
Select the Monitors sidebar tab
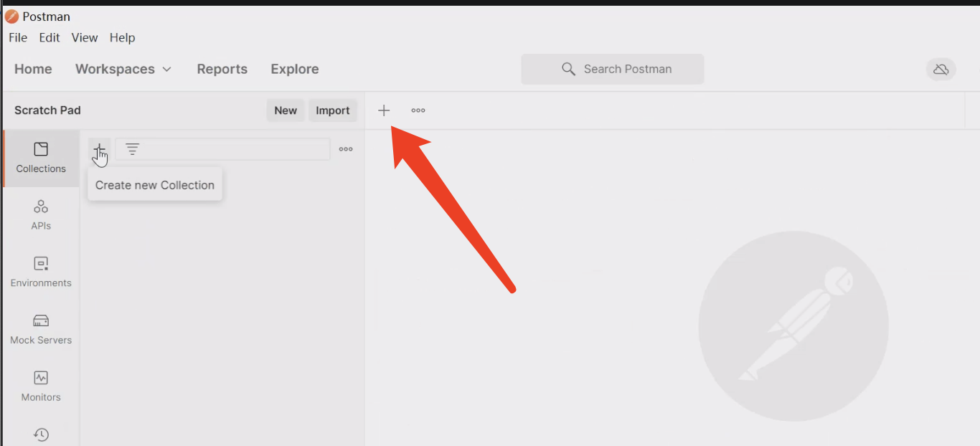pos(41,386)
